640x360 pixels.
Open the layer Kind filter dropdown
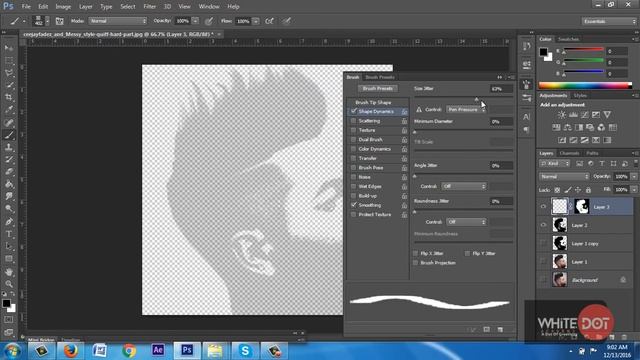555,164
